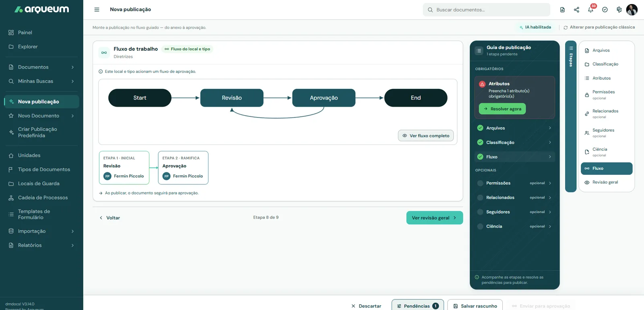Open Unidades in sidebar
This screenshot has height=310, width=644.
pyautogui.click(x=41, y=155)
